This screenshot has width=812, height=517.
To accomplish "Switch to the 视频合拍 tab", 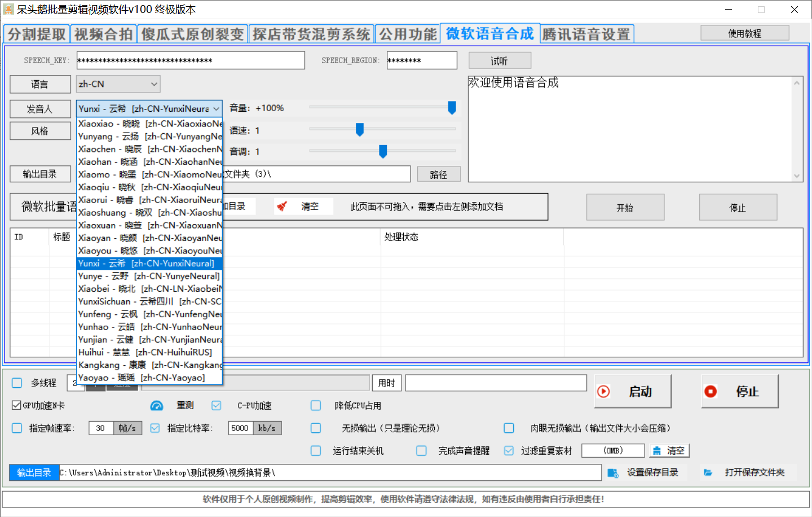I will click(103, 34).
